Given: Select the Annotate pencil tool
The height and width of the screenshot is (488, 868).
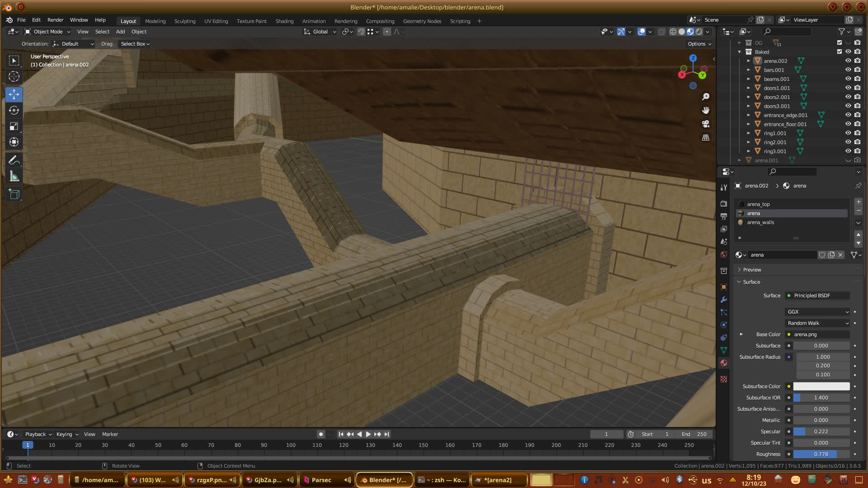Looking at the screenshot, I should click(x=14, y=160).
